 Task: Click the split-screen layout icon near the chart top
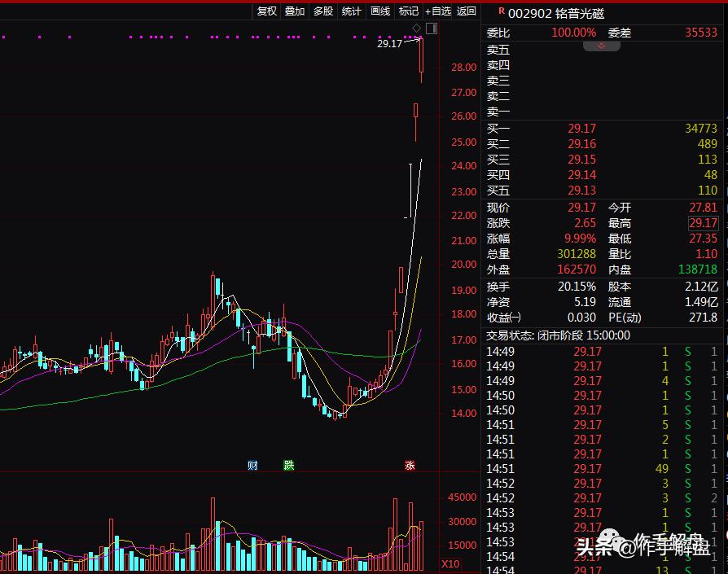pos(432,28)
